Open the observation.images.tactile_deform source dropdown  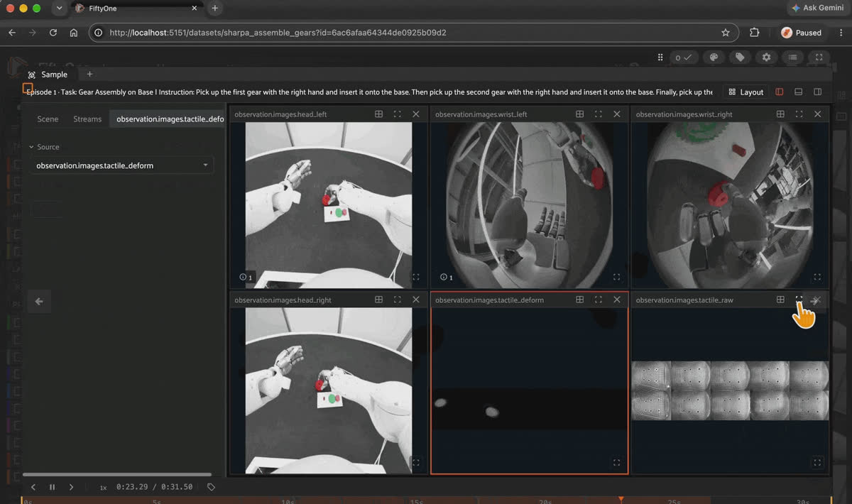coord(122,165)
